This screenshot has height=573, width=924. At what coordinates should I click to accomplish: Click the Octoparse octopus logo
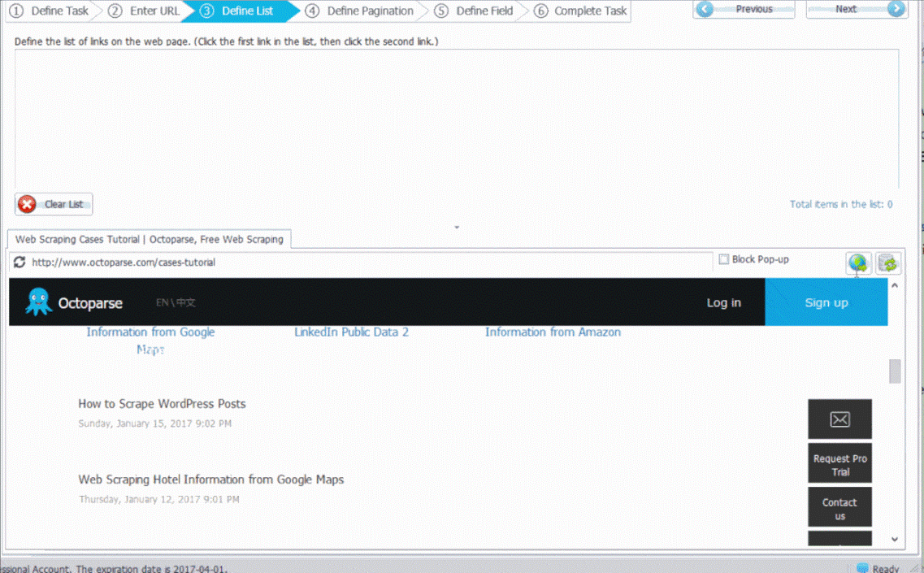coord(39,302)
